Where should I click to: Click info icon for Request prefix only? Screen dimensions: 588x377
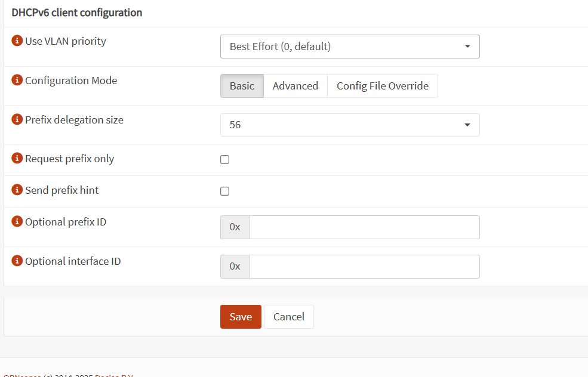(17, 159)
